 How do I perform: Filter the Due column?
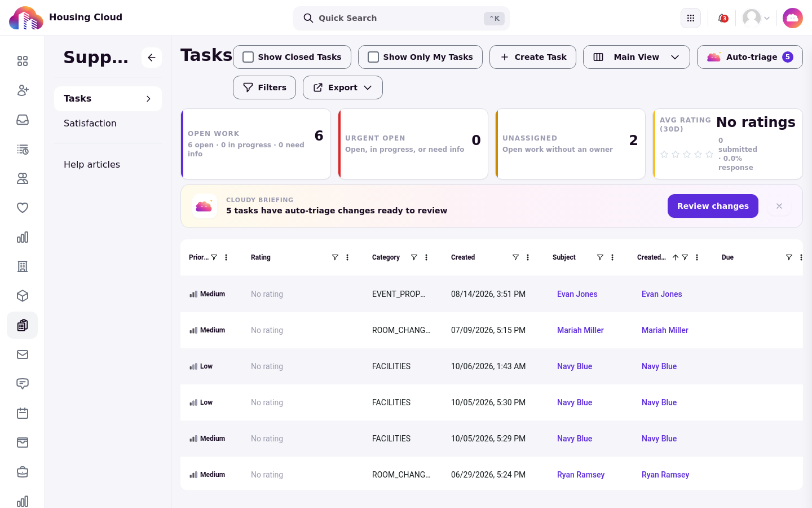point(789,257)
